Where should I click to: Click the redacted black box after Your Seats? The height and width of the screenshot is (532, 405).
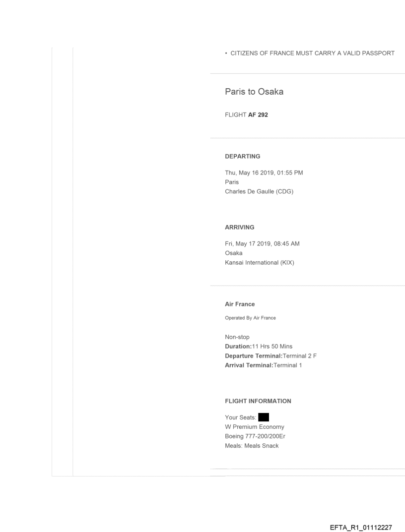264,417
